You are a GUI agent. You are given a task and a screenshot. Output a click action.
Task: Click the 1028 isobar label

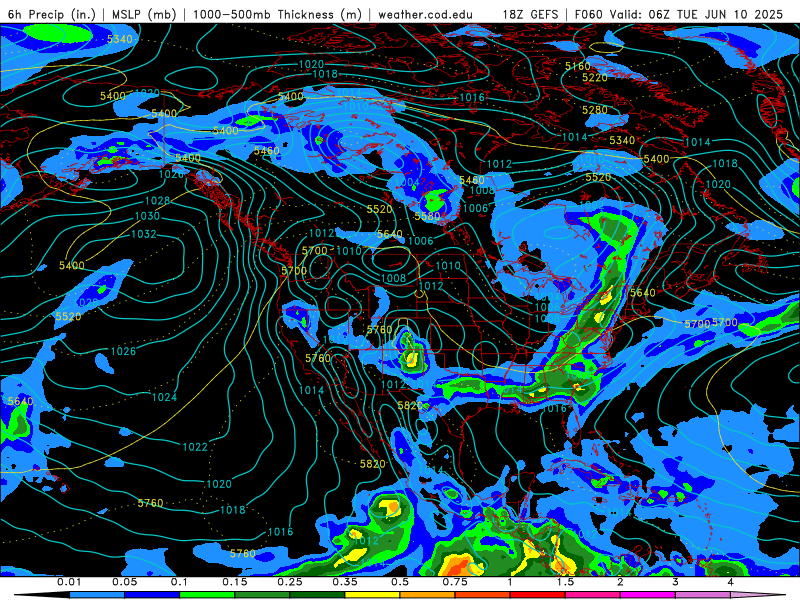(x=157, y=201)
